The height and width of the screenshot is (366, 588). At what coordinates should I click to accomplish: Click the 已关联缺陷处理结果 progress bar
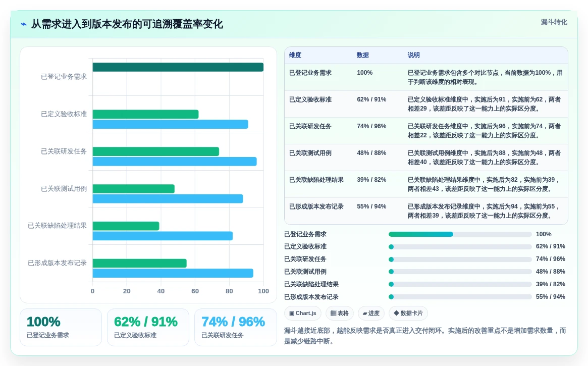(460, 284)
